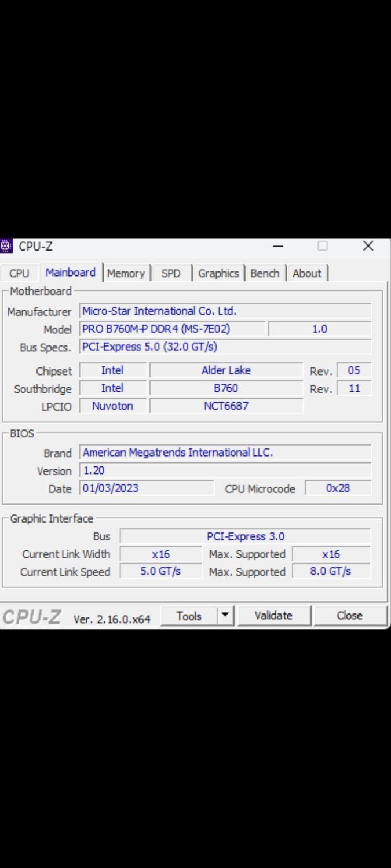The width and height of the screenshot is (391, 868).
Task: Click the Close button at bottom
Action: point(350,616)
